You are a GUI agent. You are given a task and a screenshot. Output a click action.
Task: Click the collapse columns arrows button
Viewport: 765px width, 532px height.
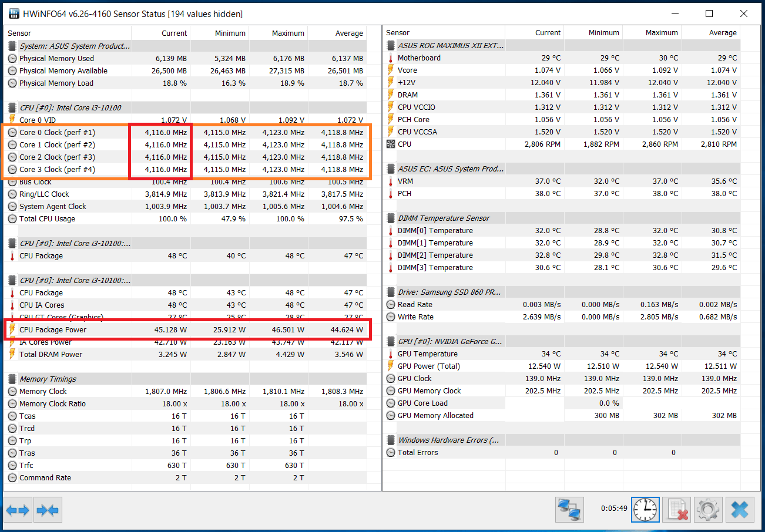pos(48,510)
